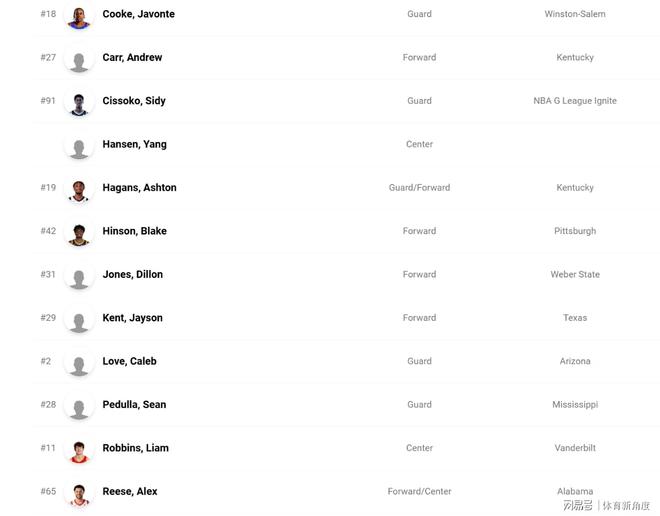The image size is (660, 516).
Task: Open the Cooke, Javonte player link
Action: pos(138,14)
